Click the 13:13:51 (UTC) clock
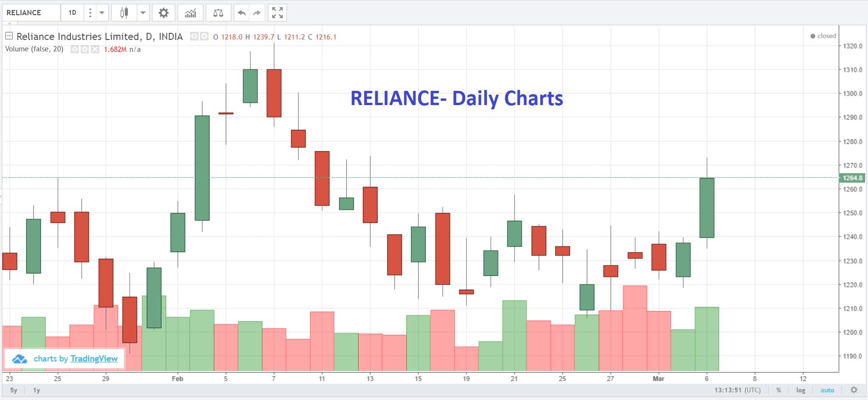The height and width of the screenshot is (400, 868). (x=737, y=390)
